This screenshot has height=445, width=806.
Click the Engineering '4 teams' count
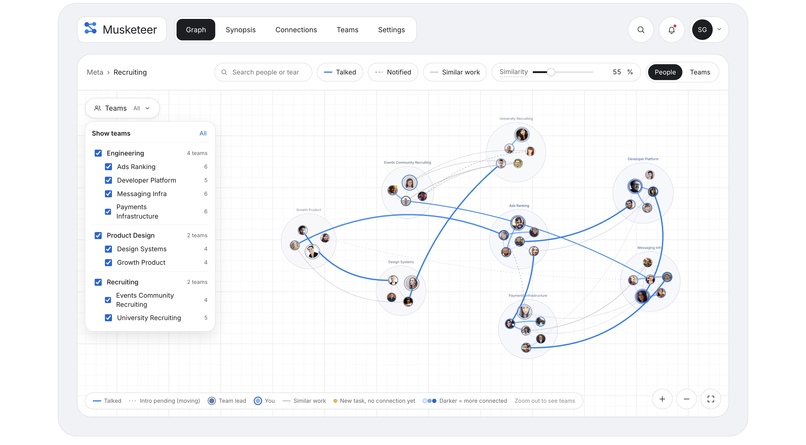point(197,154)
